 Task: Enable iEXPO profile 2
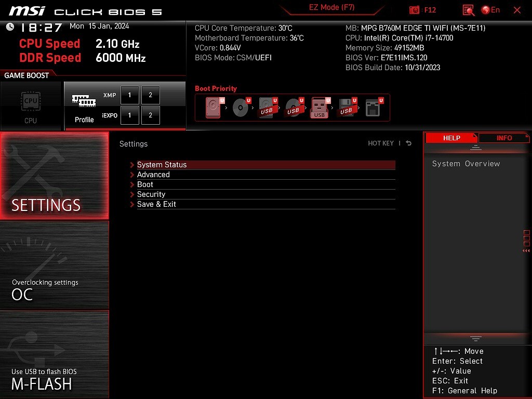(150, 115)
